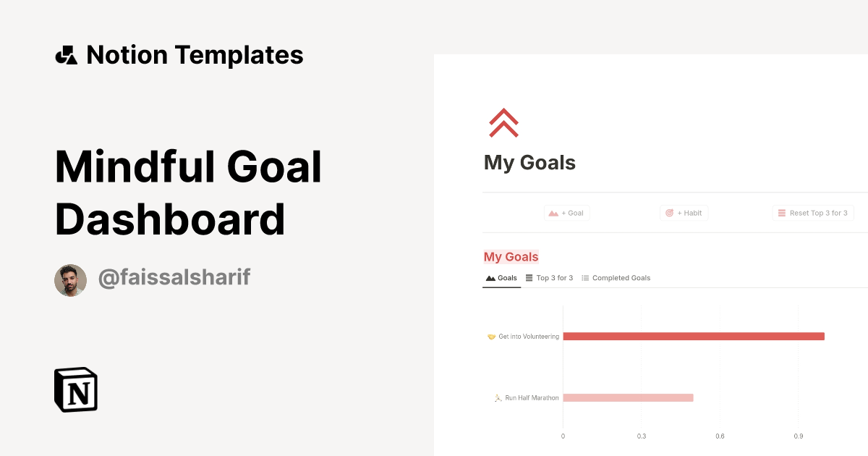Click the mountains icon inside + Goal button
This screenshot has width=868, height=456.
[x=554, y=212]
